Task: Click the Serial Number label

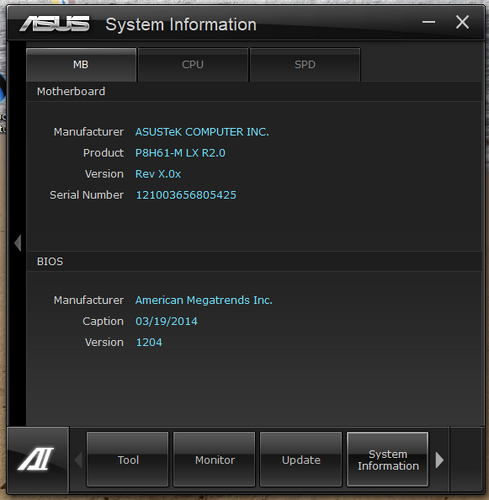Action: [87, 195]
